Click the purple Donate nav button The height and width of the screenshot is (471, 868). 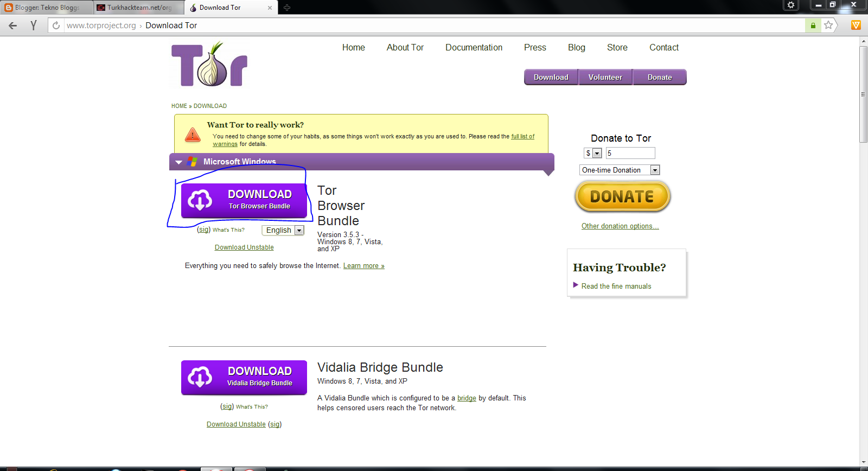pyautogui.click(x=660, y=77)
